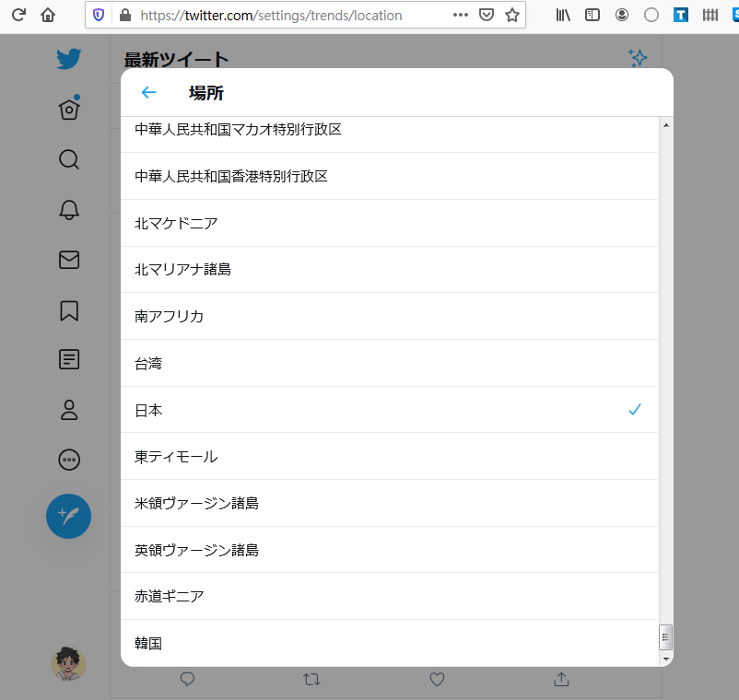This screenshot has width=739, height=700.
Task: Open Bookmarks icon in sidebar
Action: point(69,311)
